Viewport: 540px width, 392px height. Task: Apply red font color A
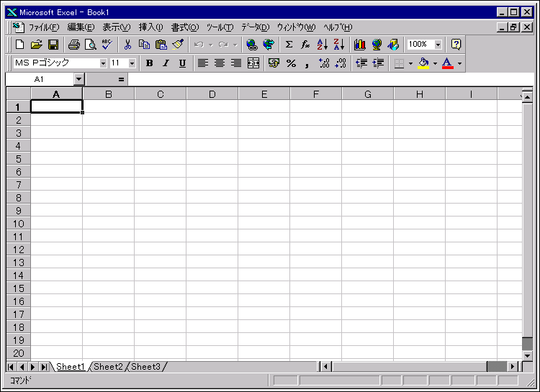447,63
